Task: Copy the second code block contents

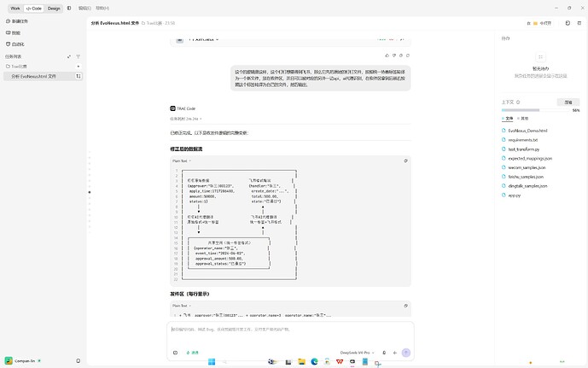Action: tap(405, 306)
